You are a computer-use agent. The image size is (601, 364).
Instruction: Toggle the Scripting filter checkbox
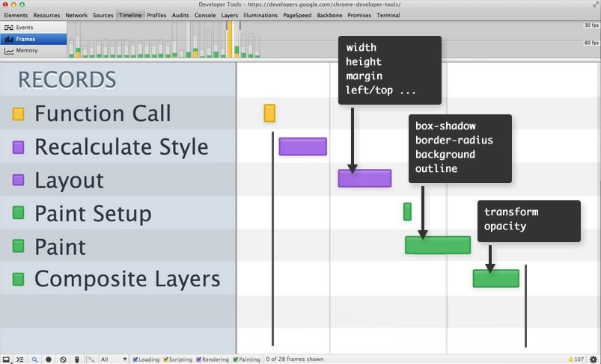[x=165, y=360]
